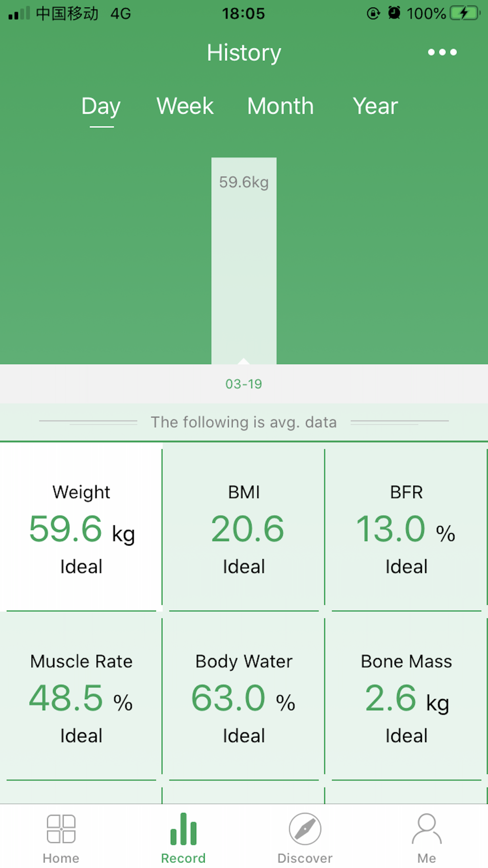Tap the 03-19 date marker

point(244,384)
